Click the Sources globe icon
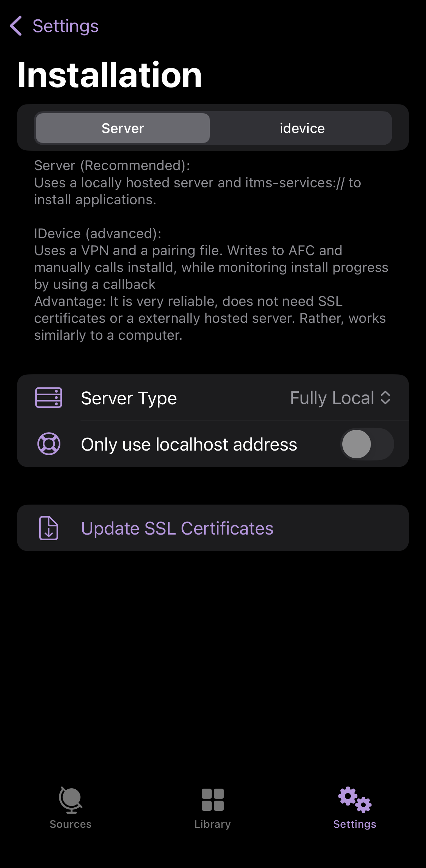This screenshot has width=426, height=868. (71, 800)
